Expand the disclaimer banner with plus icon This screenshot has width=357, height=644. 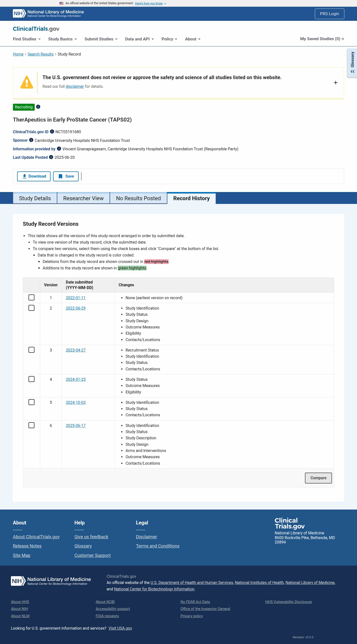335,83
